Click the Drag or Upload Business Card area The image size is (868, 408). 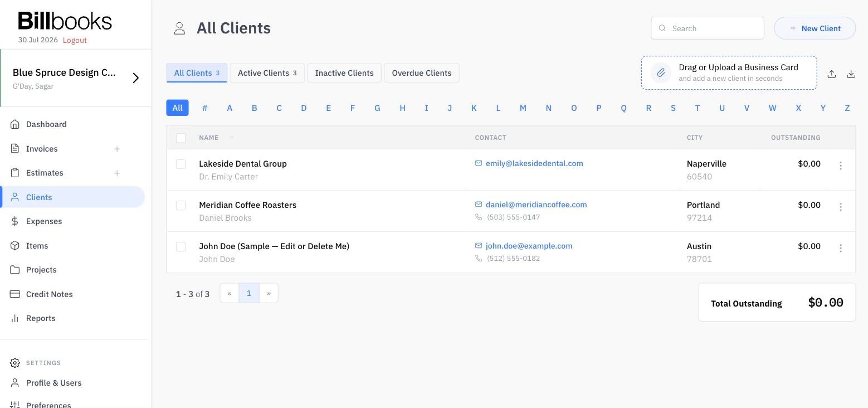729,73
